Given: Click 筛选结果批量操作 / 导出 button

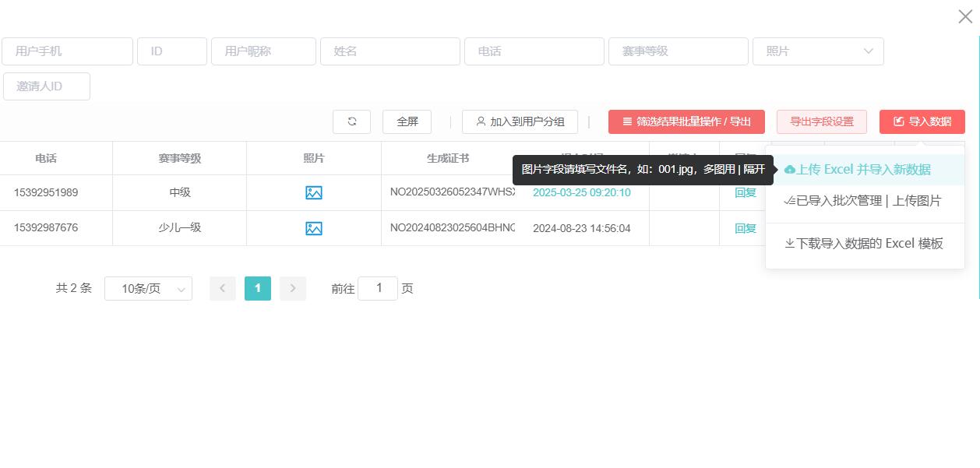Looking at the screenshot, I should tap(686, 121).
